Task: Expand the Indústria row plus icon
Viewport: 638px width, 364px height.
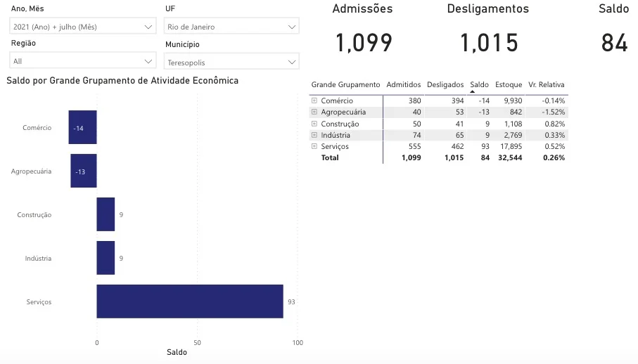Action: click(x=314, y=135)
